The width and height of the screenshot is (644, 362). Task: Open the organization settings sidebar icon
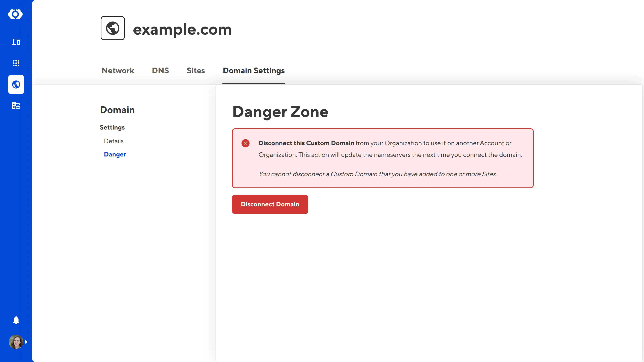[x=16, y=106]
